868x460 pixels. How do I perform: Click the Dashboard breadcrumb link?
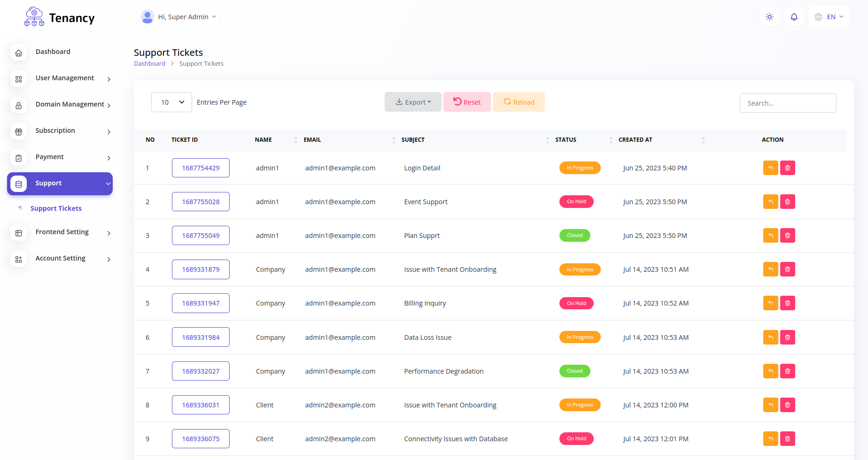149,63
